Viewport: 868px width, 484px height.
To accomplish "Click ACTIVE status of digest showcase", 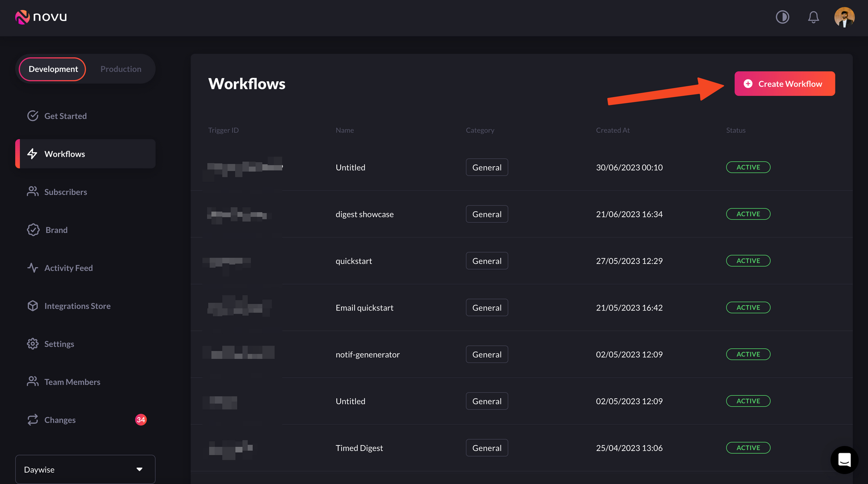I will tap(748, 214).
